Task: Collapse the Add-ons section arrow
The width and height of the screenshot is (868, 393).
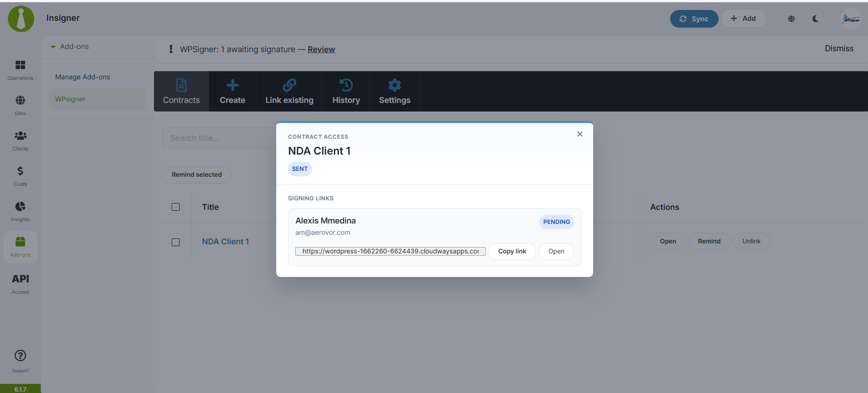Action: click(x=53, y=47)
